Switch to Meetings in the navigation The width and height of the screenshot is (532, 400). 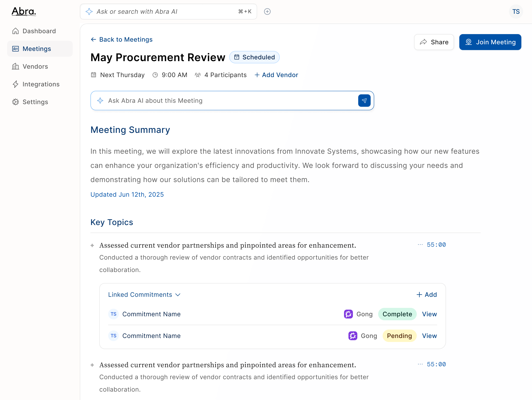(x=37, y=49)
